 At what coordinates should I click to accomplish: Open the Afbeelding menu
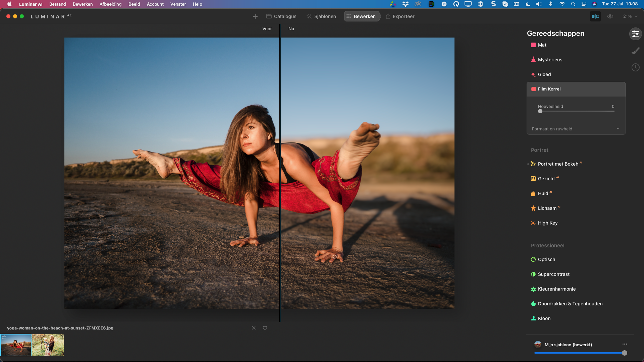pyautogui.click(x=110, y=4)
